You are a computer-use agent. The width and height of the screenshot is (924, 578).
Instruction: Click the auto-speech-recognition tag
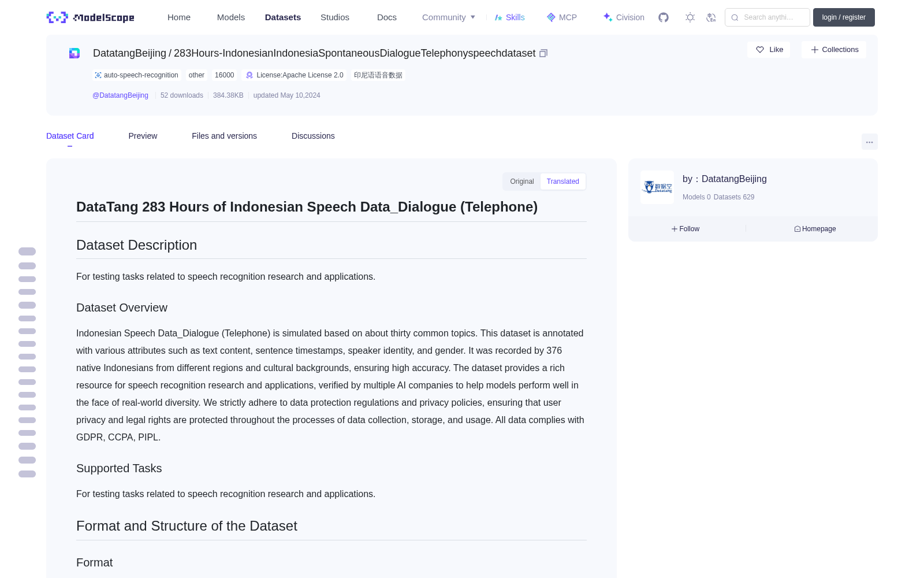click(x=137, y=75)
